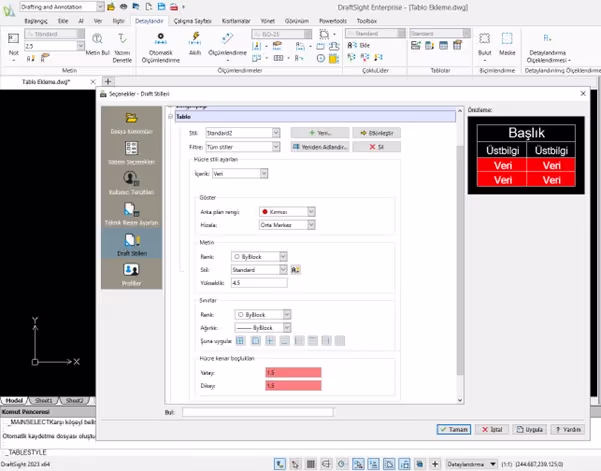Viewport: 601px width, 471px height.
Task: Click the Yatay margin field
Action: [x=293, y=373]
